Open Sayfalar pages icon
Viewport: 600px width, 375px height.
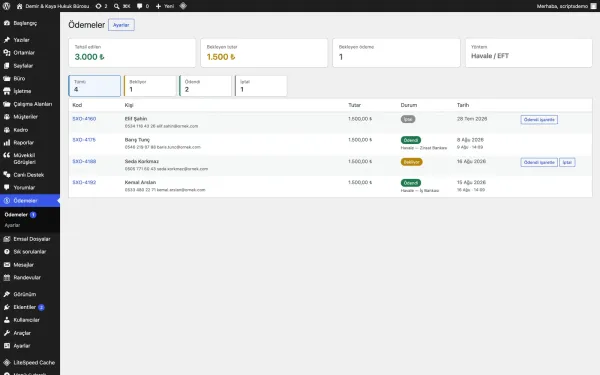(7, 66)
